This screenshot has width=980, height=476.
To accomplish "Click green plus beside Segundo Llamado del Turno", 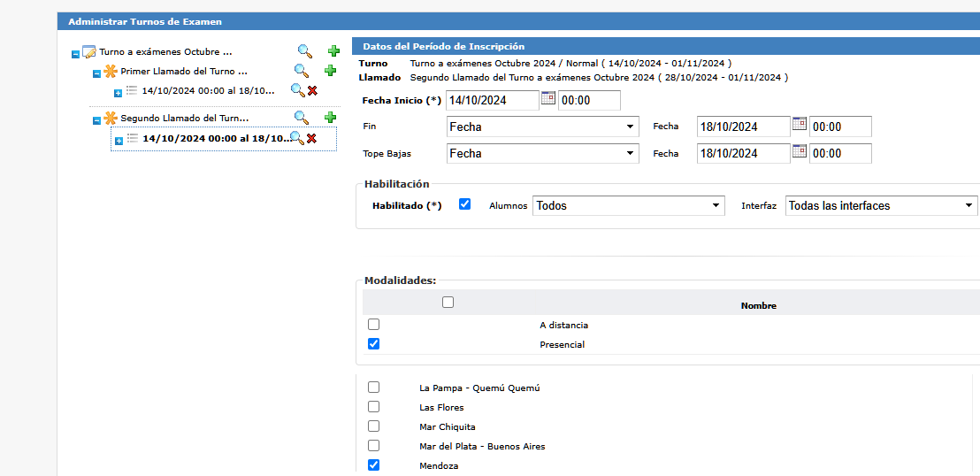I will tap(331, 118).
